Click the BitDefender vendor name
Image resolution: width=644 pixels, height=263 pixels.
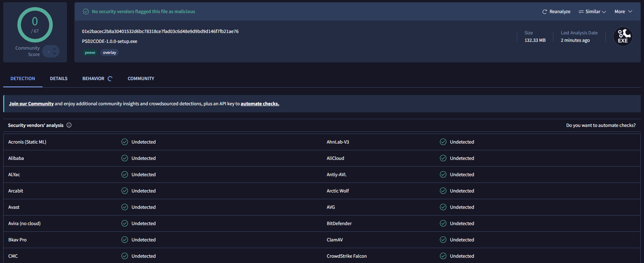point(339,223)
